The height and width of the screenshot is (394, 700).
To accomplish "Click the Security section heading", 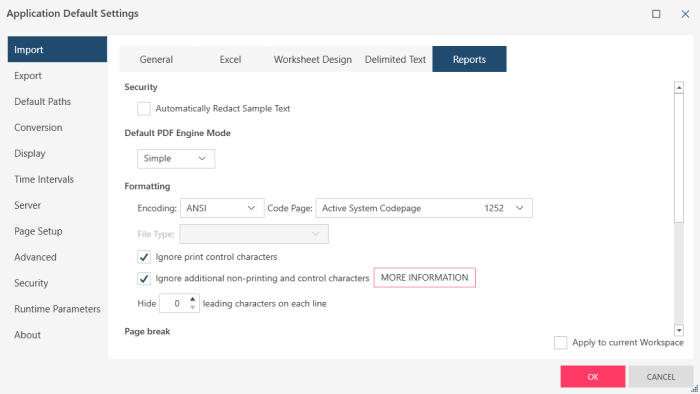I will click(x=141, y=87).
